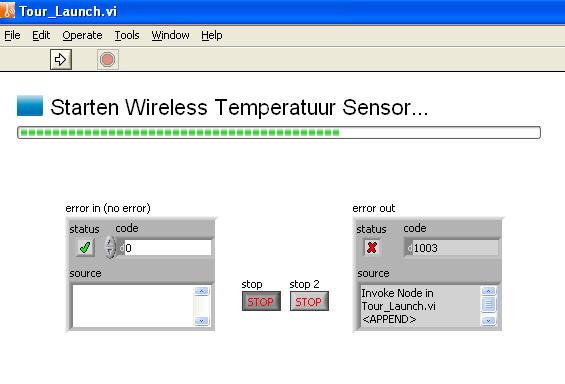565x384 pixels.
Task: Click the 'error out' label
Action: [374, 208]
